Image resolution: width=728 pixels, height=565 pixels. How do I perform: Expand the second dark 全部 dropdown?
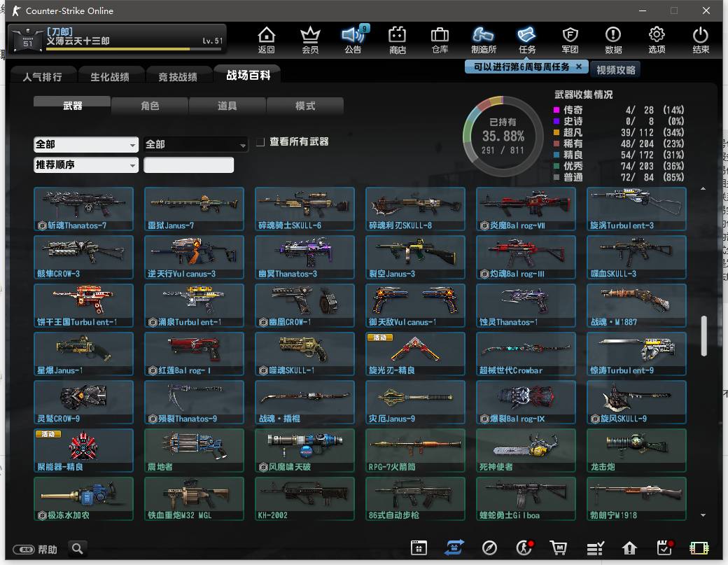tap(195, 144)
